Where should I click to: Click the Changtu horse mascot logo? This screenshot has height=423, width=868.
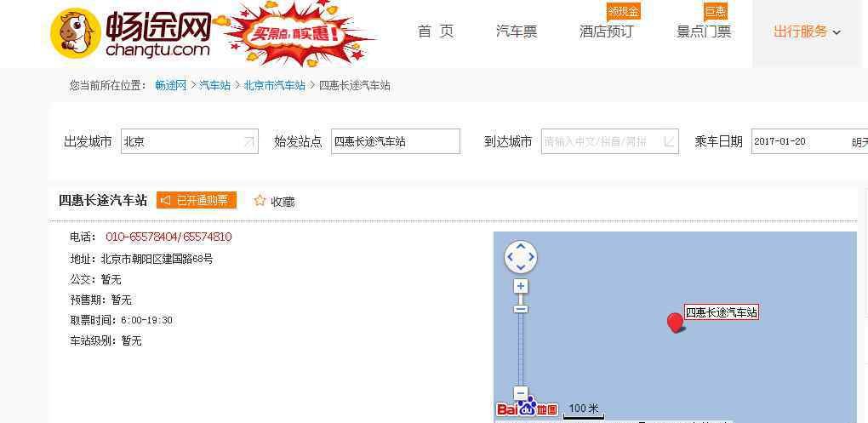[x=76, y=34]
